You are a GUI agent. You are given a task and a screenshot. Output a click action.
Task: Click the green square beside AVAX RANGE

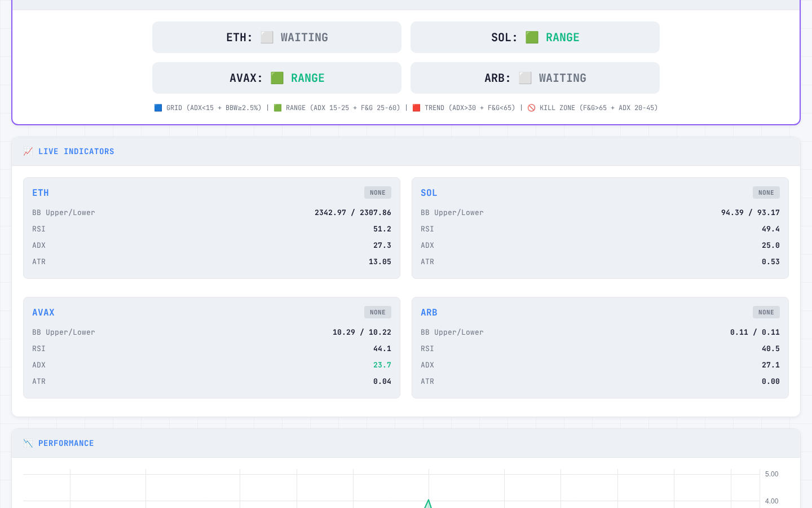click(277, 78)
